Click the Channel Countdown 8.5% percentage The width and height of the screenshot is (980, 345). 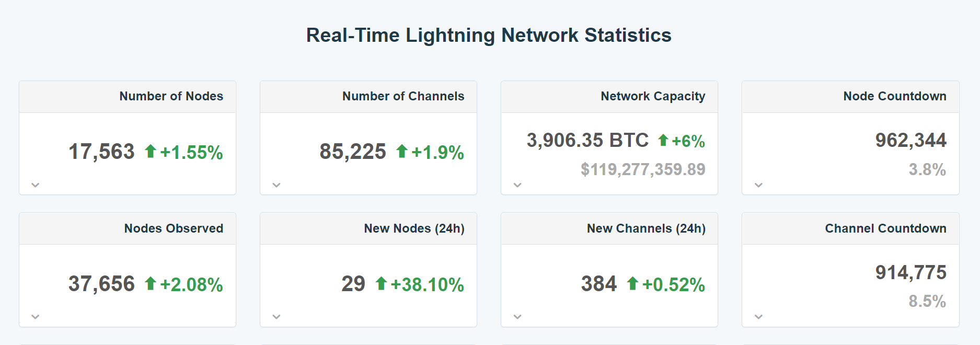[x=927, y=301]
